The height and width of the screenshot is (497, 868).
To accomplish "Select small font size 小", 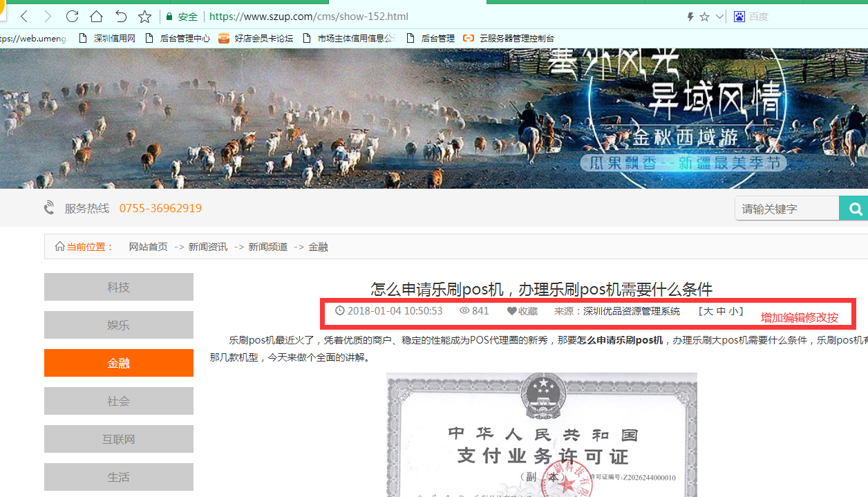I will pyautogui.click(x=733, y=311).
